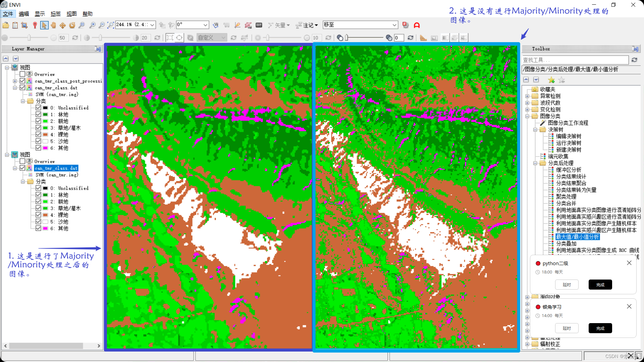Select the Rotate view tool

click(x=72, y=25)
